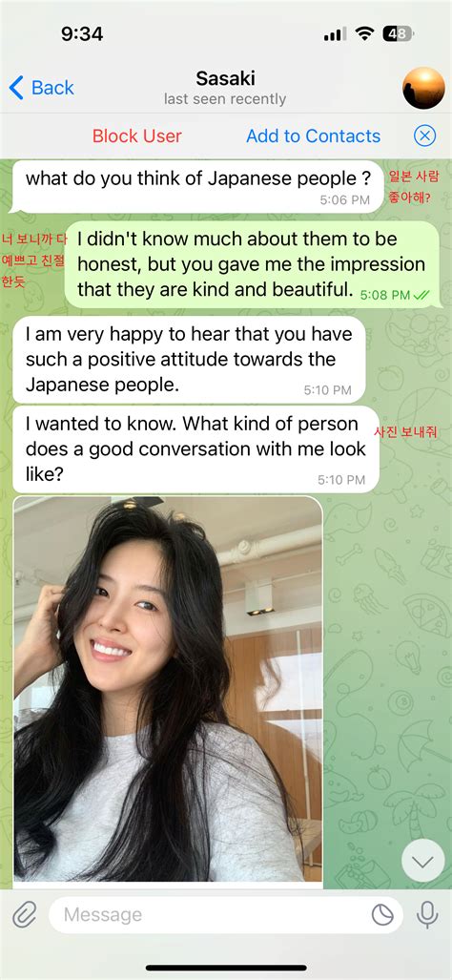This screenshot has height=980, width=452.
Task: Jump to latest messages with down chevron
Action: point(422,863)
